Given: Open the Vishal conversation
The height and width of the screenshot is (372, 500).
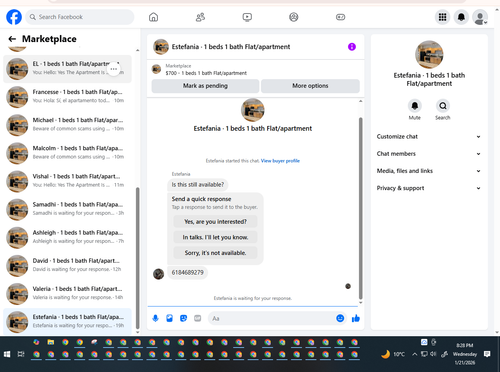Looking at the screenshot, I should [67, 181].
